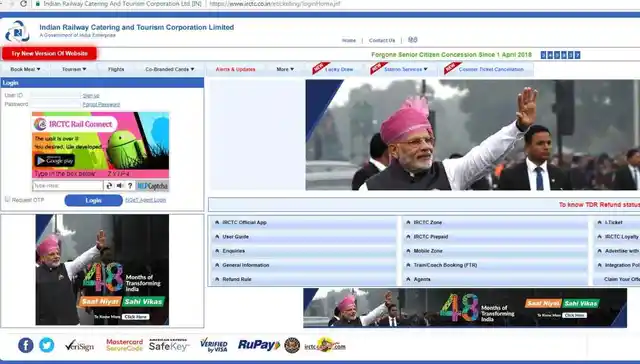Open the Forgot Password link
640x364 pixels.
click(101, 104)
